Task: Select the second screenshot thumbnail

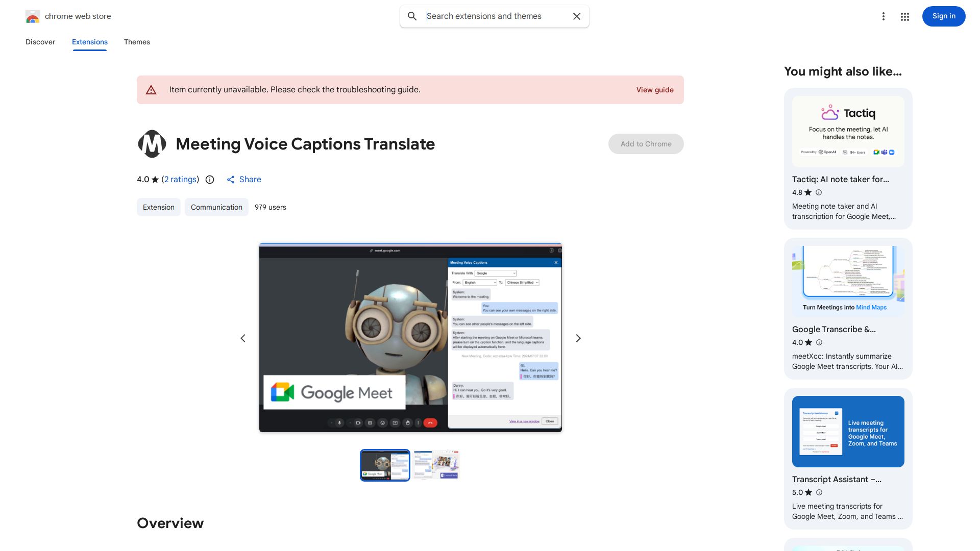Action: (x=436, y=465)
